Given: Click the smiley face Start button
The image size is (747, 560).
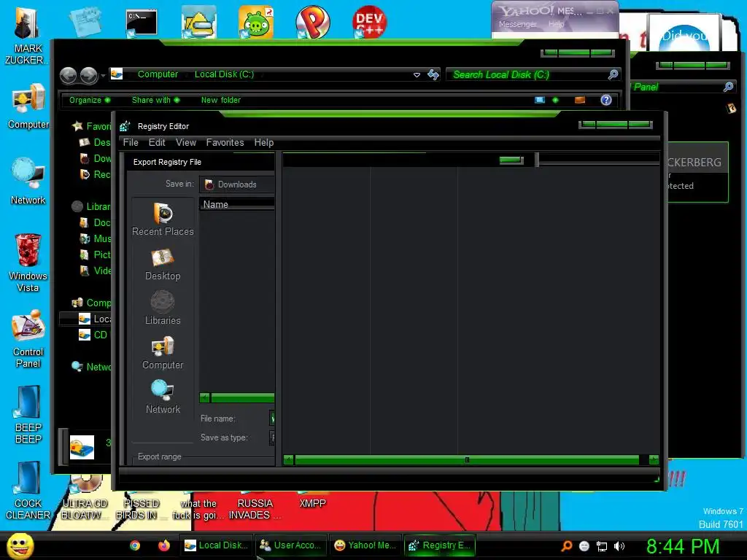Looking at the screenshot, I should 20,545.
